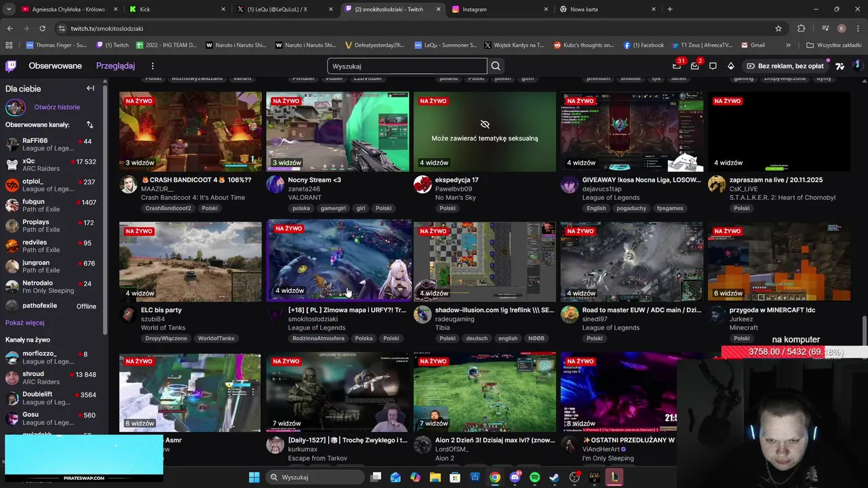Click the search magnifier button
Image resolution: width=868 pixels, height=488 pixels.
pos(496,66)
